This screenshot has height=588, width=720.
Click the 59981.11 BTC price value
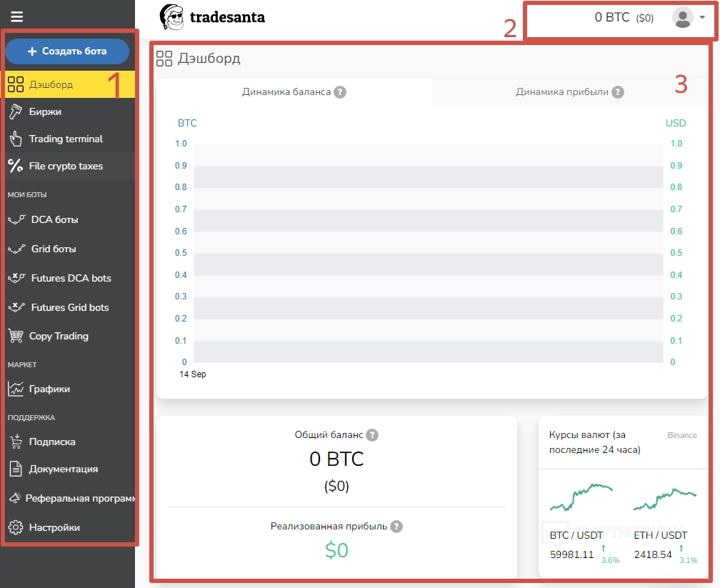[x=571, y=554]
